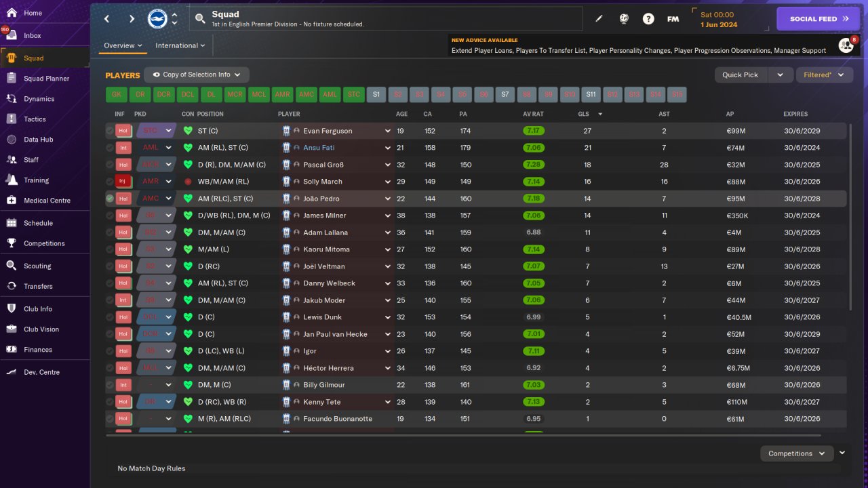
Task: Click the FM menu icon
Action: click(673, 19)
